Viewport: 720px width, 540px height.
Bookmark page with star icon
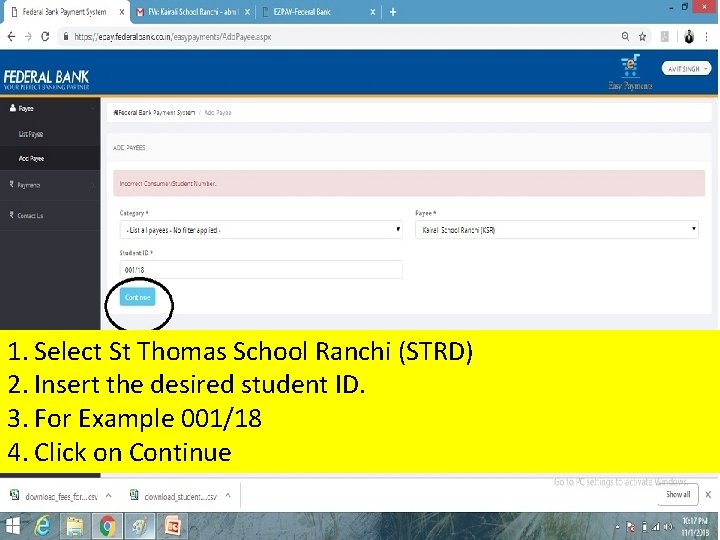click(x=642, y=37)
